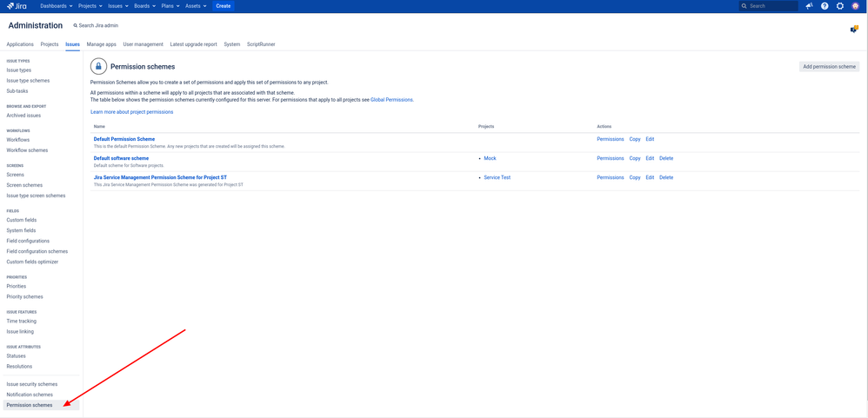
Task: Open the administration gear icon
Action: point(840,5)
